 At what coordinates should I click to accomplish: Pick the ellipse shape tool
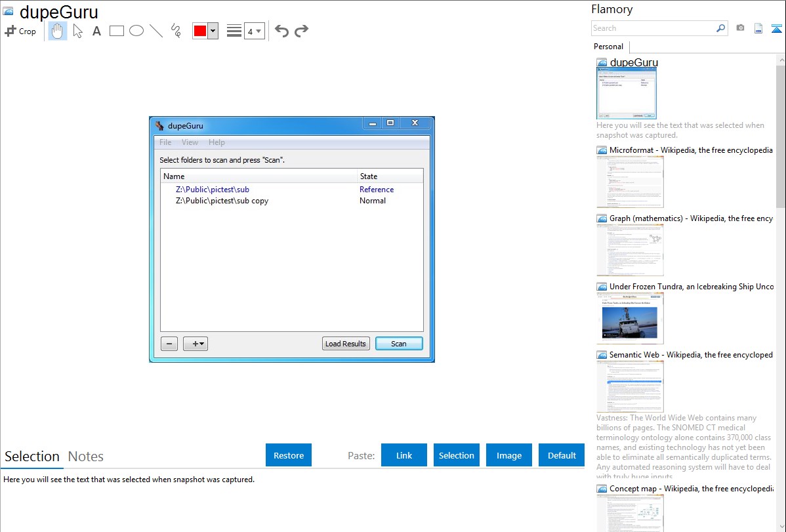pyautogui.click(x=136, y=31)
